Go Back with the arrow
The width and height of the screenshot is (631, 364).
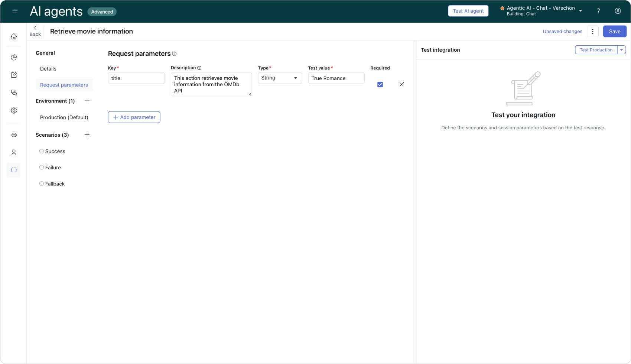[x=35, y=31]
